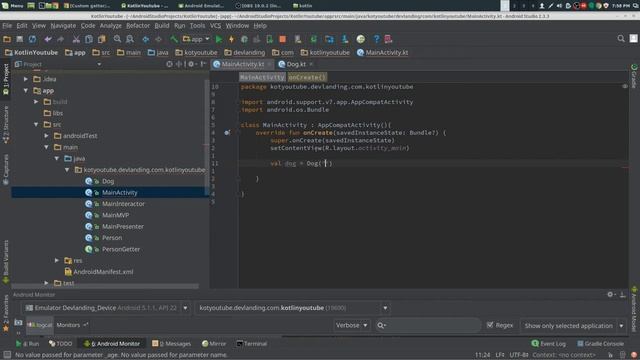Open the Event Log
640x360 pixels.
pos(549,344)
